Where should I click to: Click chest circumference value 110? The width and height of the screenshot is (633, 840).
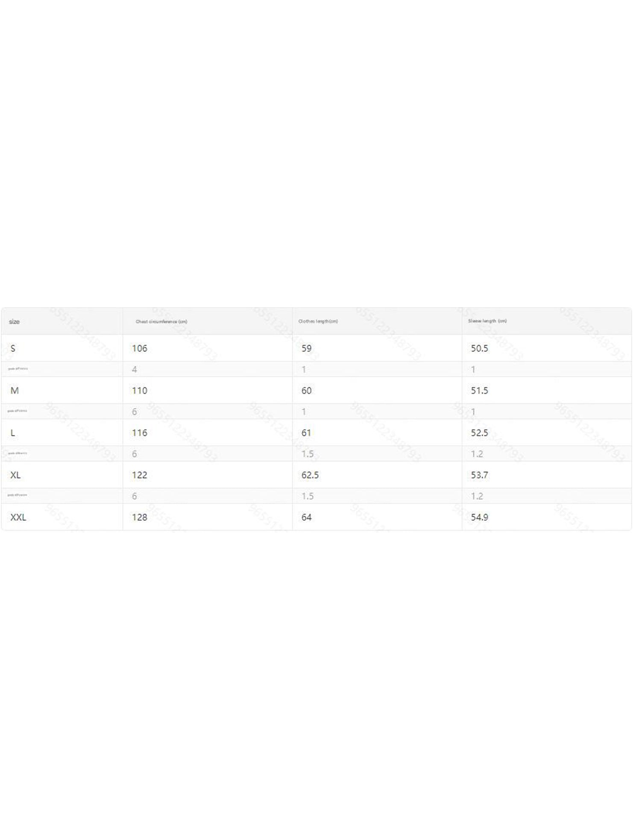(139, 391)
